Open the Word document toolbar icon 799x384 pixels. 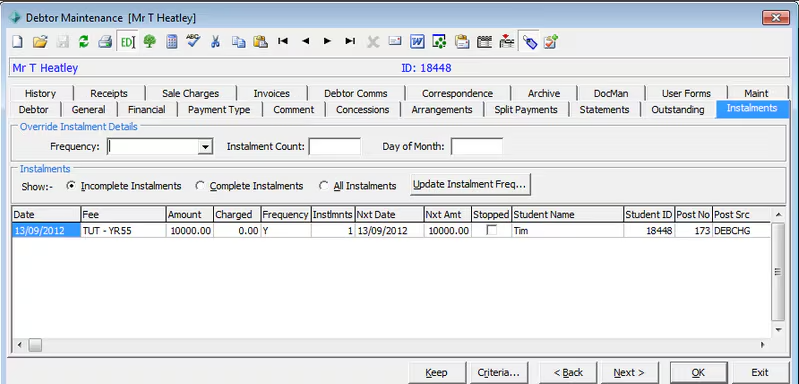pyautogui.click(x=417, y=42)
